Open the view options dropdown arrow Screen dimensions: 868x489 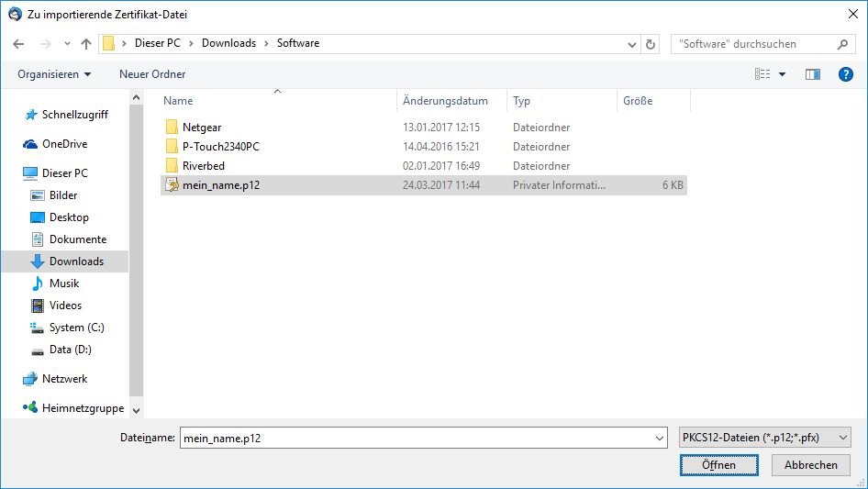[782, 74]
